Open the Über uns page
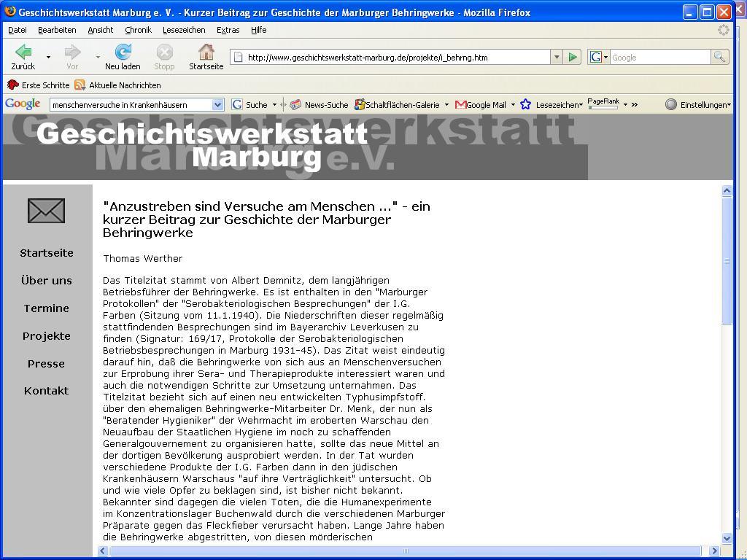Screen dimensions: 747x560 (x=47, y=281)
